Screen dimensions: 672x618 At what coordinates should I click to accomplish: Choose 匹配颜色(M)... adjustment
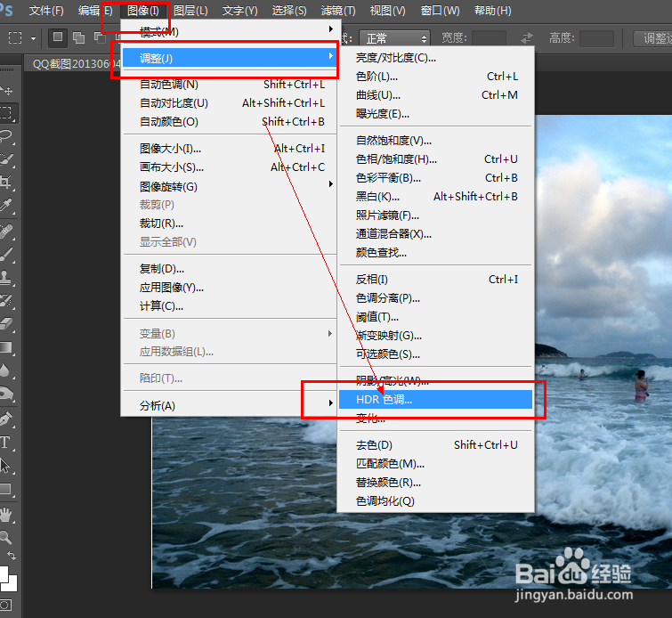(x=435, y=464)
